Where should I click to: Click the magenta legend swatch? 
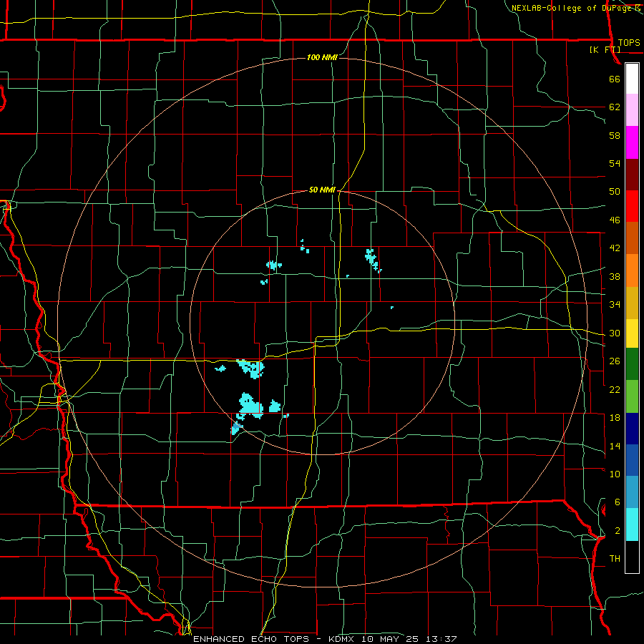pyautogui.click(x=632, y=142)
